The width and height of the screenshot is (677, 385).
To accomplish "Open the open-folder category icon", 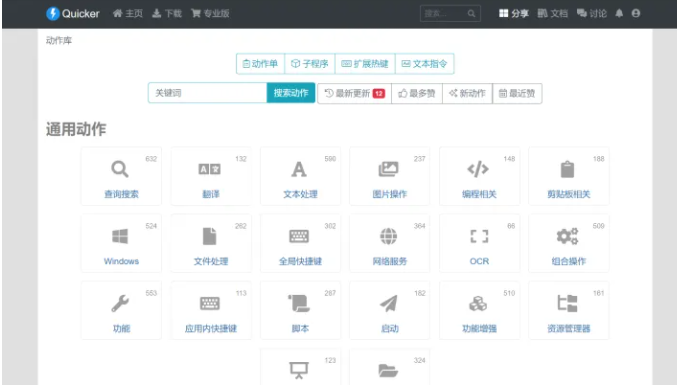I will coord(388,370).
